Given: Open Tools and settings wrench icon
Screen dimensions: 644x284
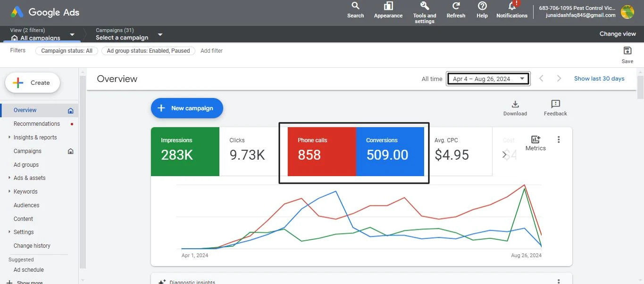Looking at the screenshot, I should (x=425, y=6).
